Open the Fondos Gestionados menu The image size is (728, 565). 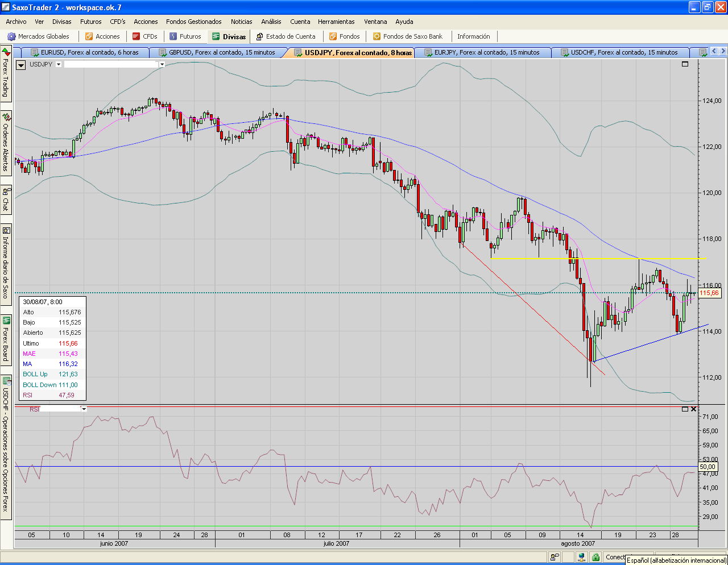coord(194,22)
